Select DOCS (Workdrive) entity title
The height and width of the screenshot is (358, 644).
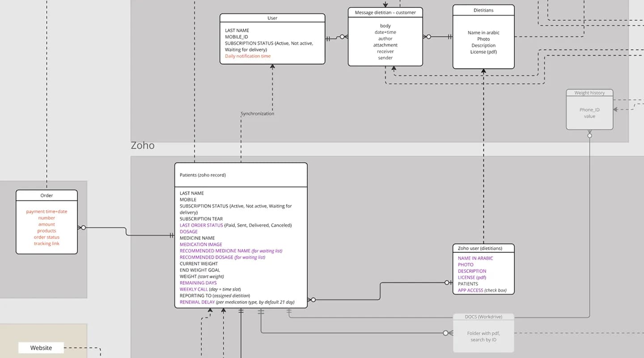tap(483, 317)
